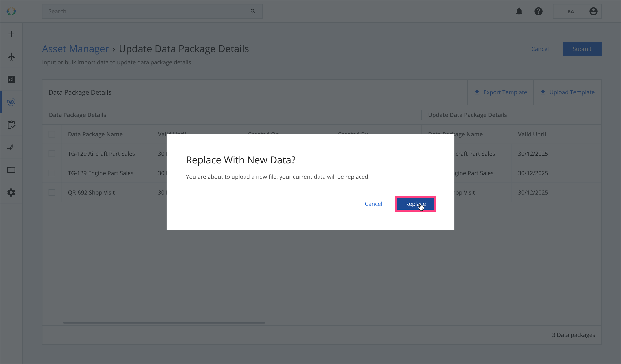Click the Asset Manager breadcrumb link
621x364 pixels.
75,49
